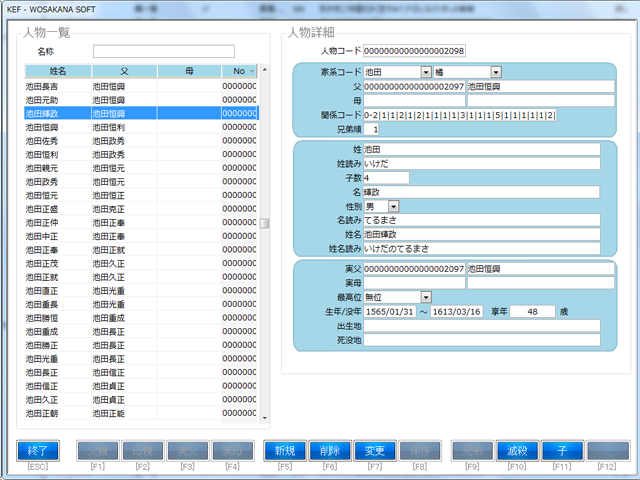This screenshot has height=480, width=640.
Task: Click the 子 (F11) button
Action: pos(562,451)
